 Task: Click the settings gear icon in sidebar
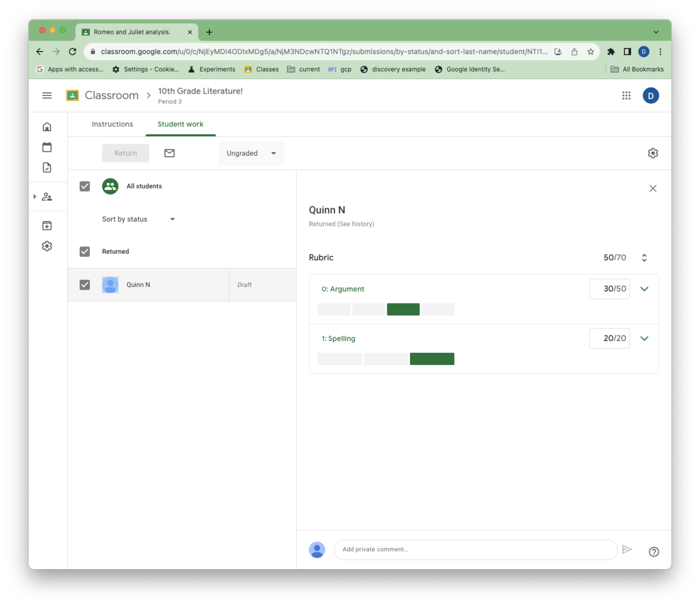(x=47, y=246)
